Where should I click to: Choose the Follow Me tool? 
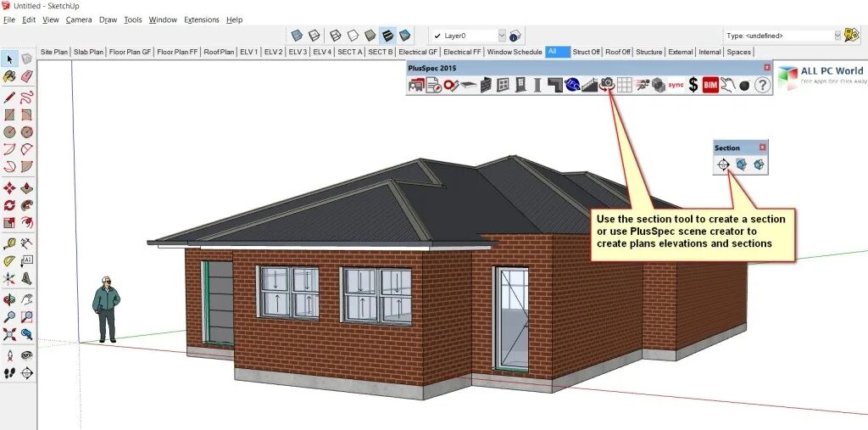click(26, 205)
